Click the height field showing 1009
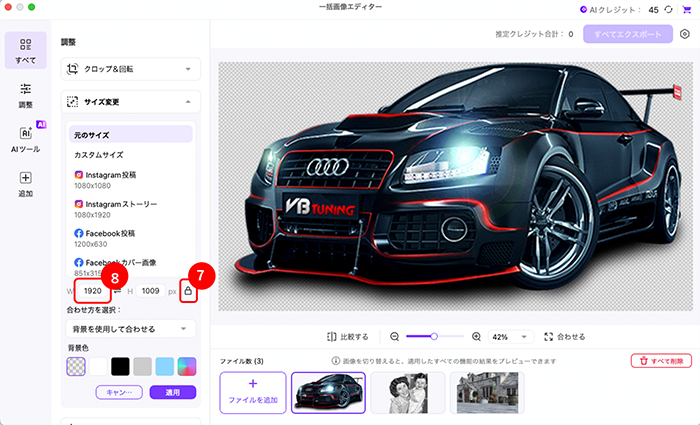The width and height of the screenshot is (700, 425). point(150,291)
